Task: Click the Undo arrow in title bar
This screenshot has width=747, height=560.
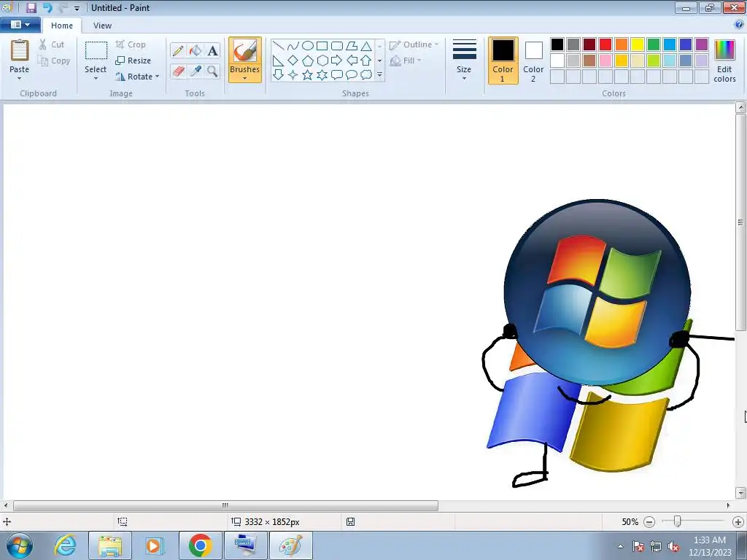Action: click(47, 7)
